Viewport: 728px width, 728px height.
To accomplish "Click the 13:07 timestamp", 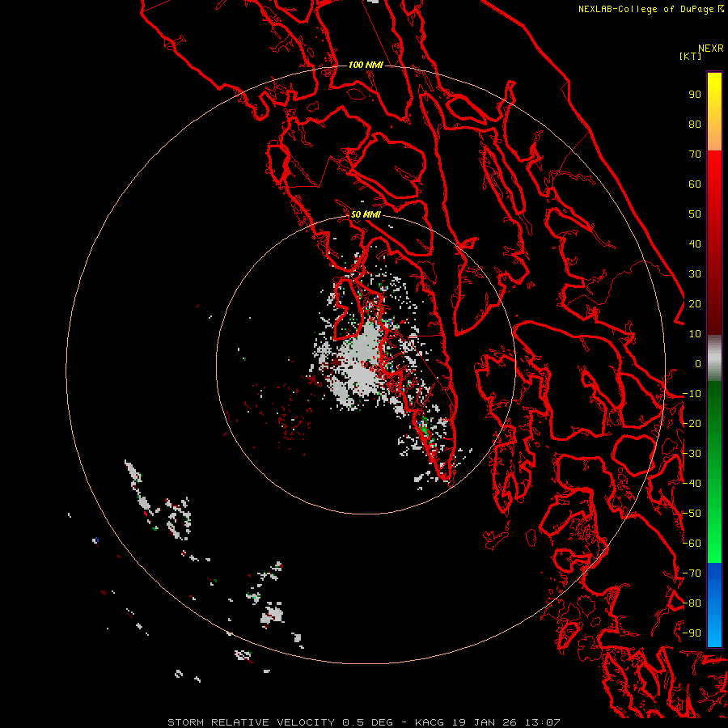I will (x=543, y=722).
